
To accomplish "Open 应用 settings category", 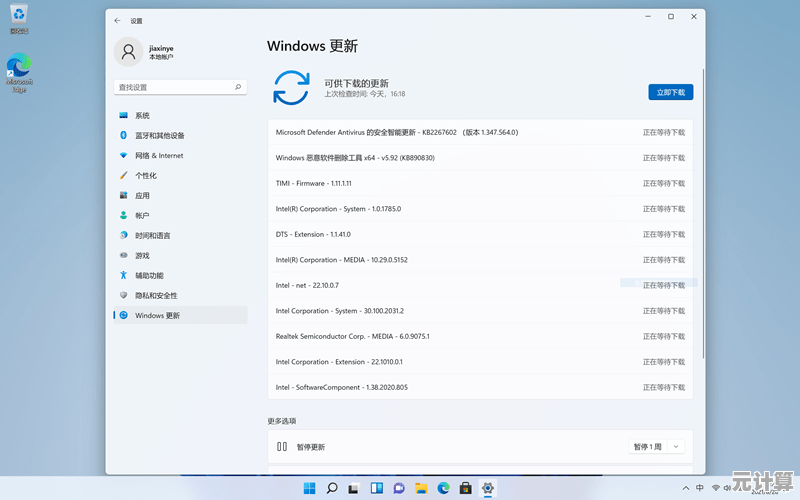I will tap(180, 195).
